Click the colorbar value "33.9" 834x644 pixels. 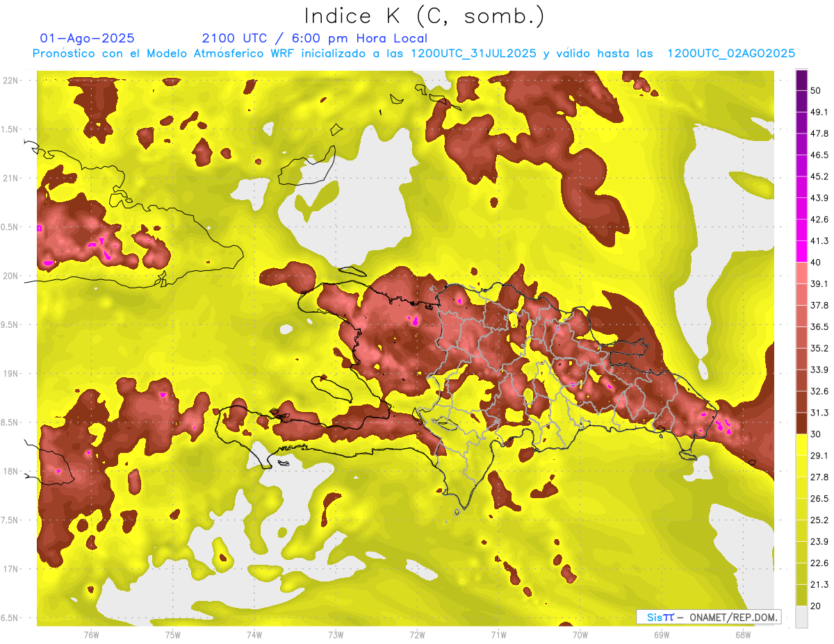[819, 370]
